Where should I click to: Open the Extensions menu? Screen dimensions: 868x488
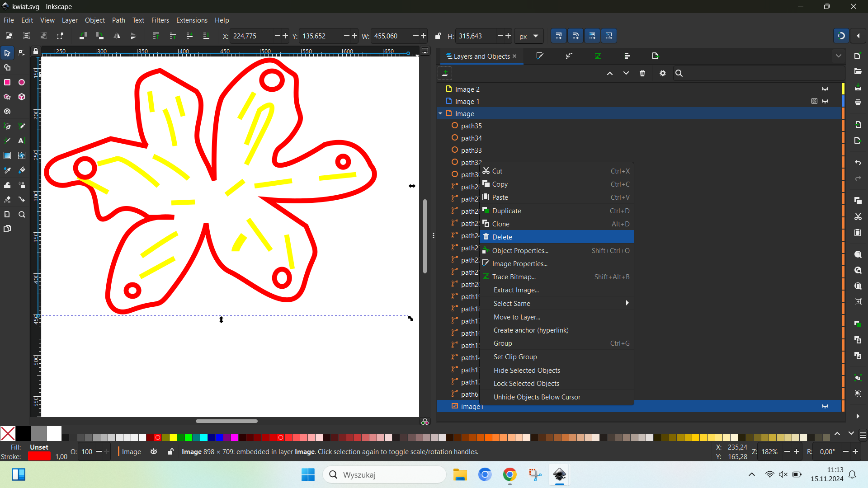click(192, 20)
